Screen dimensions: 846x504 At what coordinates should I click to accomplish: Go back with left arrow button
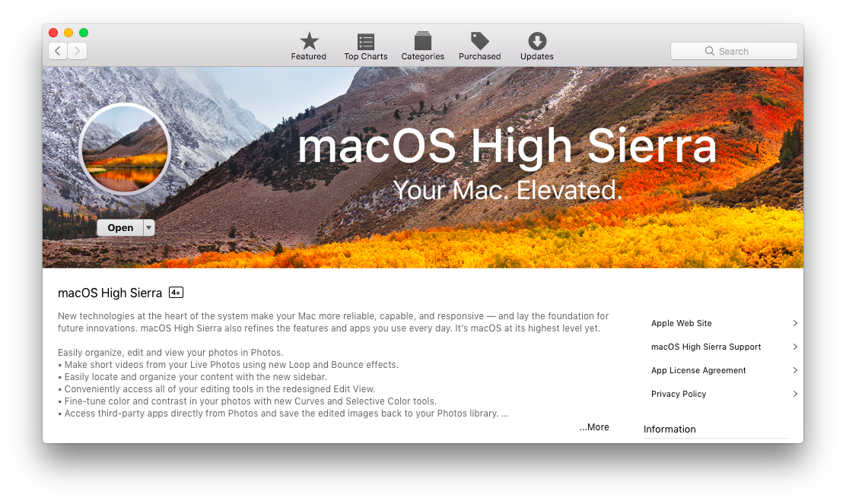[x=58, y=51]
